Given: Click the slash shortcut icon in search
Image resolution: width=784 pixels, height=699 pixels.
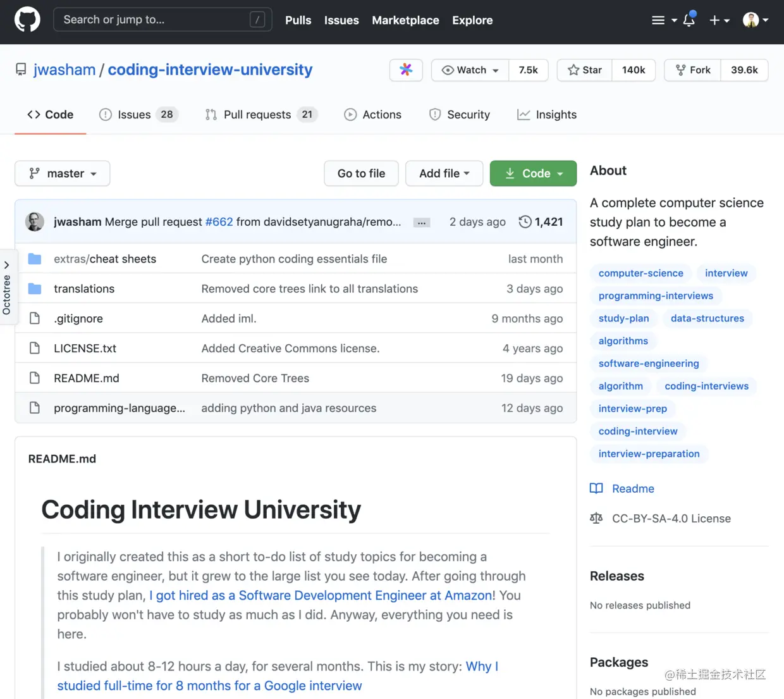Looking at the screenshot, I should click(257, 20).
